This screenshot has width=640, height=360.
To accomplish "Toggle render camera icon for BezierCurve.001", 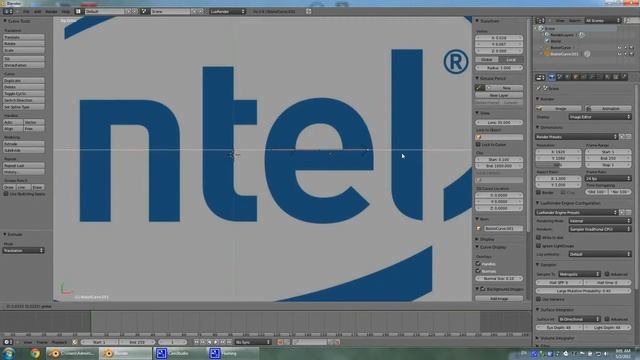I will pos(631,53).
